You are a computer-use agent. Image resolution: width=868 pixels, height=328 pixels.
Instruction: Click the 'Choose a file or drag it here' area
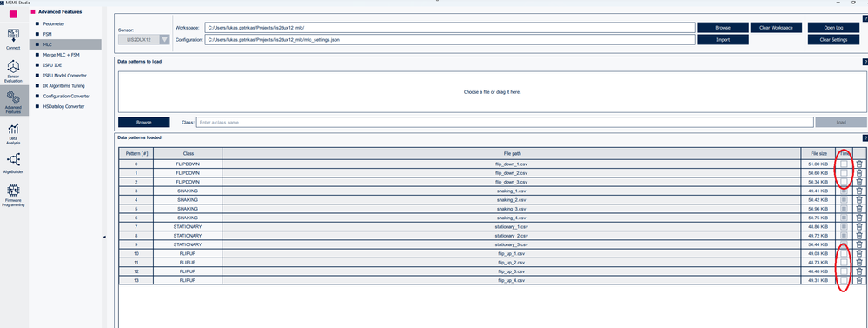point(492,92)
